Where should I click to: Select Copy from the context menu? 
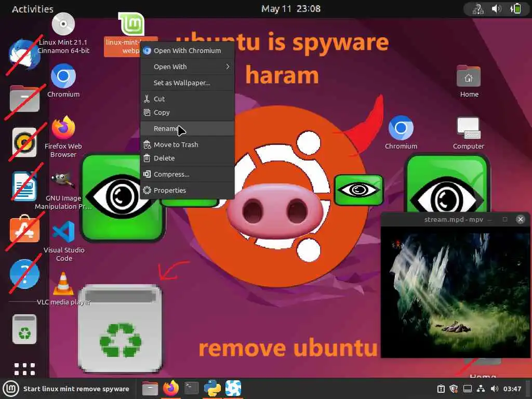click(x=187, y=112)
